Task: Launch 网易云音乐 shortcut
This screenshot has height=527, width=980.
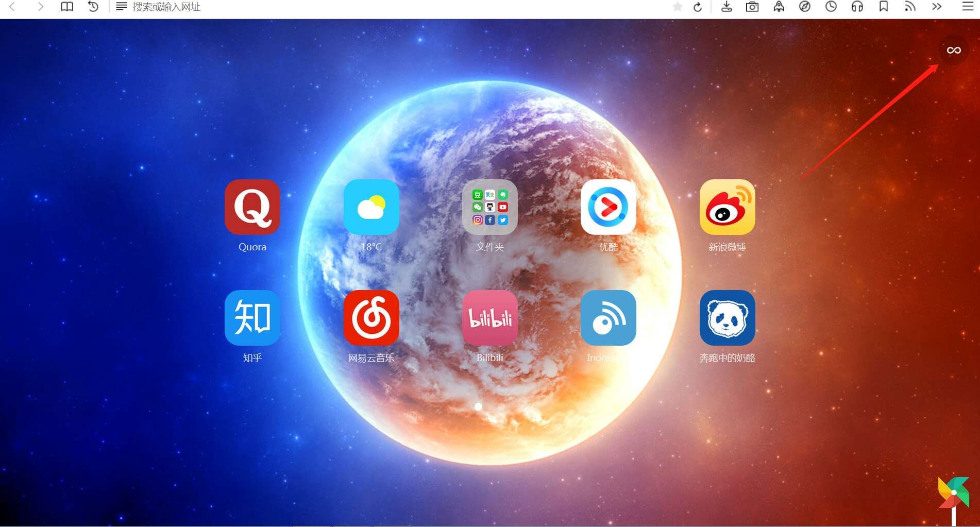Action: click(371, 318)
